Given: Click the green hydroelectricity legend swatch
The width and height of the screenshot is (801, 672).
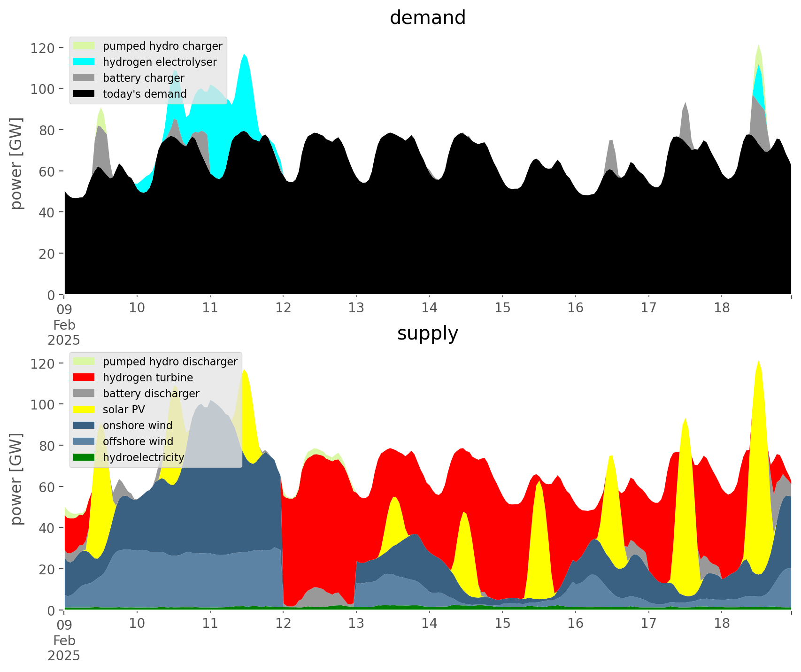Looking at the screenshot, I should [x=85, y=457].
